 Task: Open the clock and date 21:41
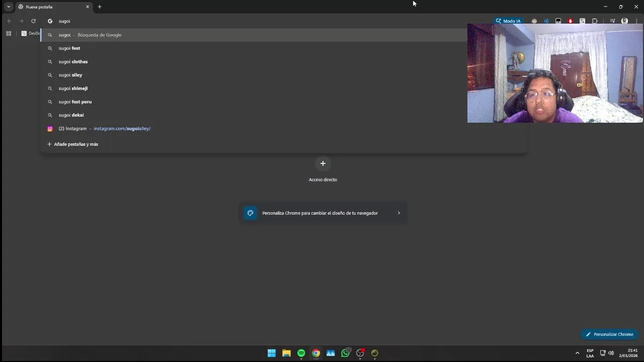(x=628, y=353)
